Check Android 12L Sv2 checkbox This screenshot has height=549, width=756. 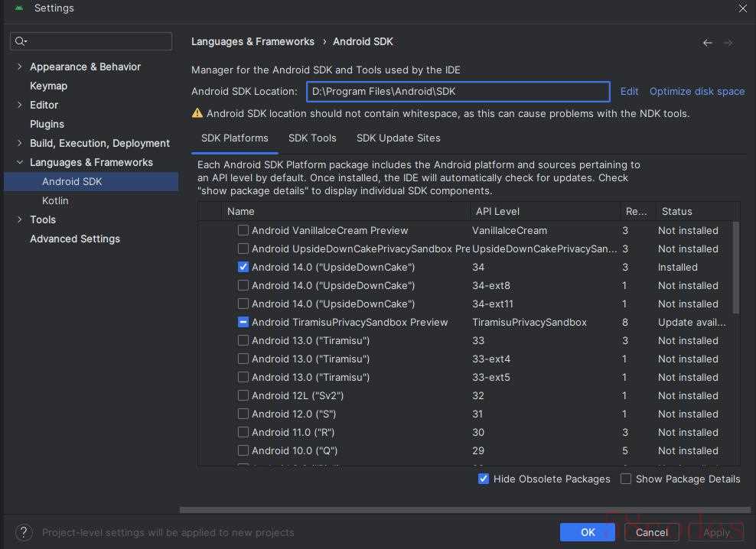(x=243, y=395)
